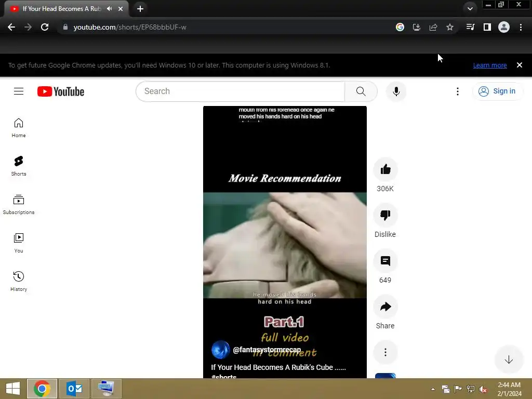Screen dimensions: 532x399
Task: View site info via lock icon
Action: (65, 27)
